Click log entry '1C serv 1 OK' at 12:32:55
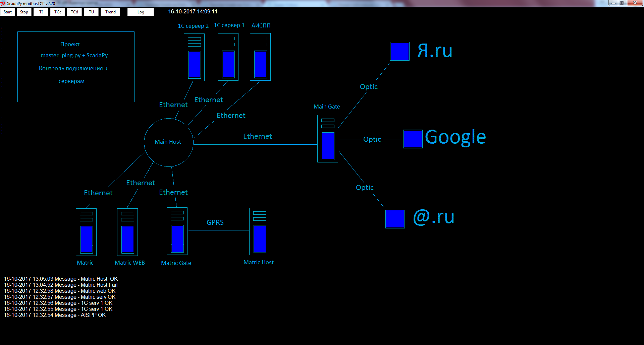 [58, 309]
